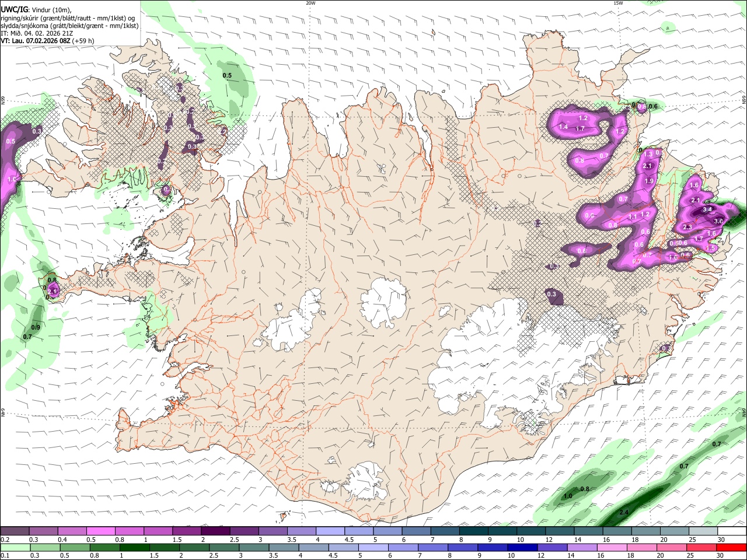Click the violet 12–14 rain legend swatch

tap(552, 548)
